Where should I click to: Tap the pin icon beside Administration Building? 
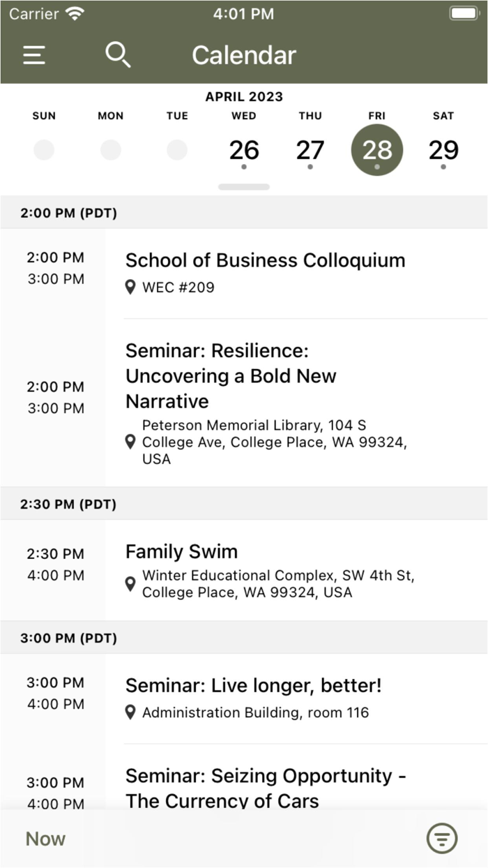(x=130, y=712)
